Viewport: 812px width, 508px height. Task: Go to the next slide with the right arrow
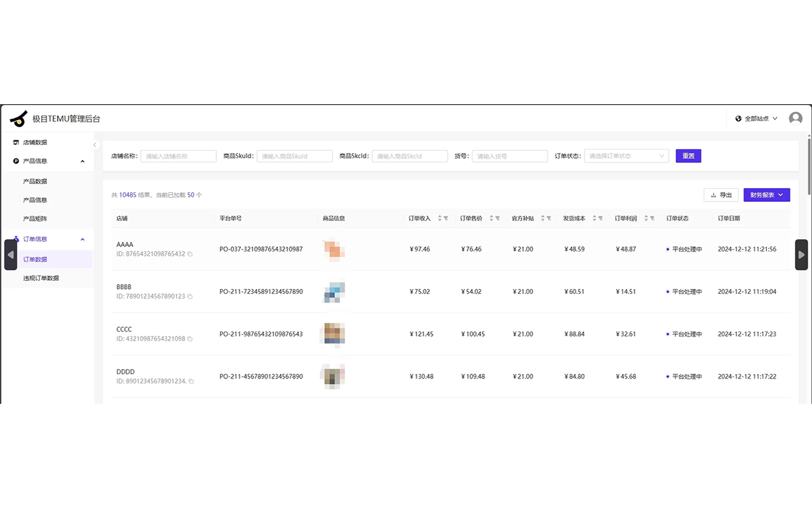802,255
